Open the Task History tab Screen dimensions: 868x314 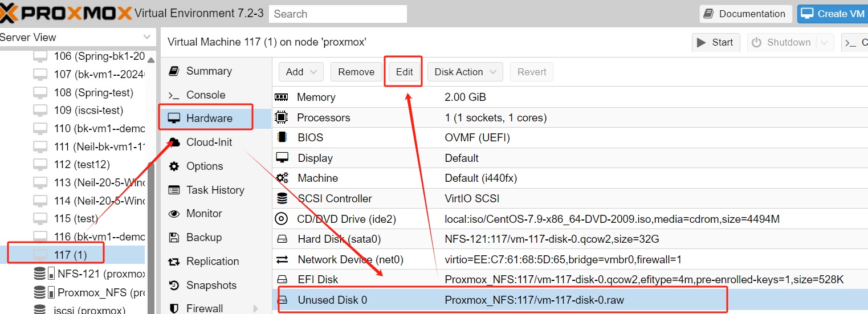click(x=215, y=190)
